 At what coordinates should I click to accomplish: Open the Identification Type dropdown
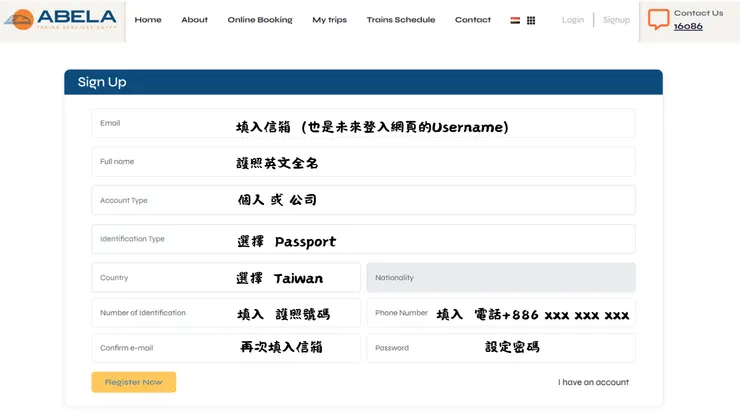click(363, 239)
